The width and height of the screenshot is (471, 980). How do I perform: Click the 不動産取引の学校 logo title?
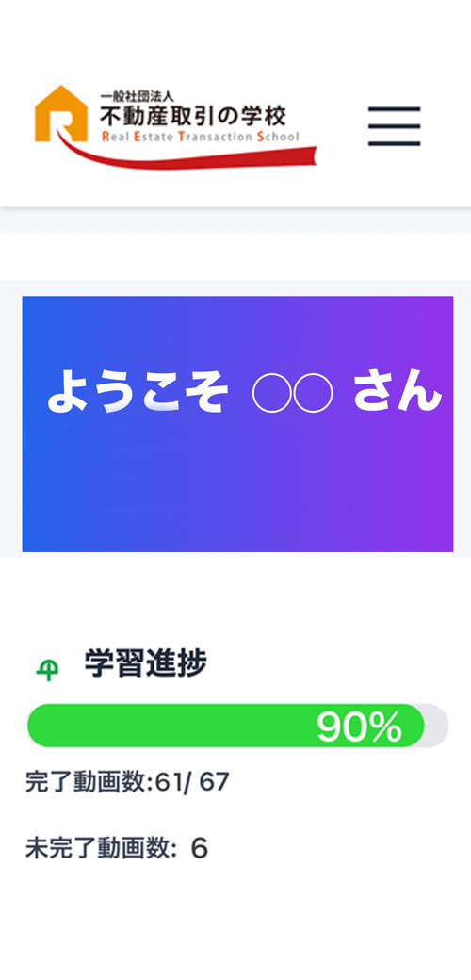tap(193, 116)
